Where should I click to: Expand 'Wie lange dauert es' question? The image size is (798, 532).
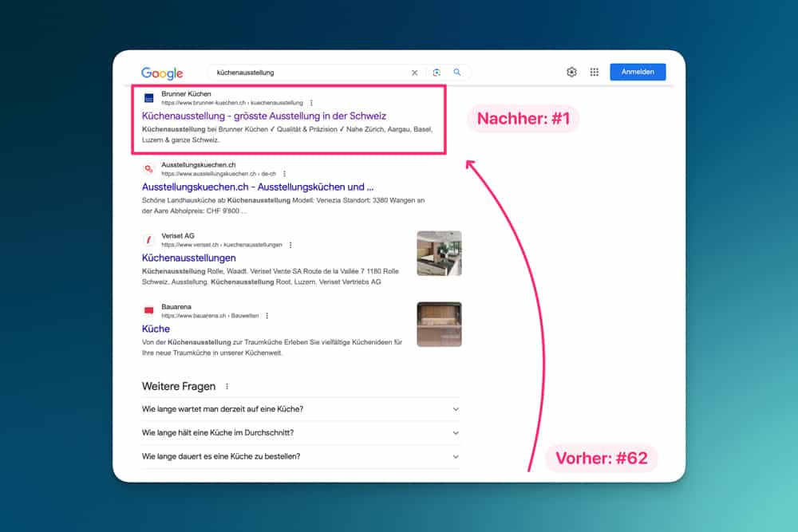[300, 457]
